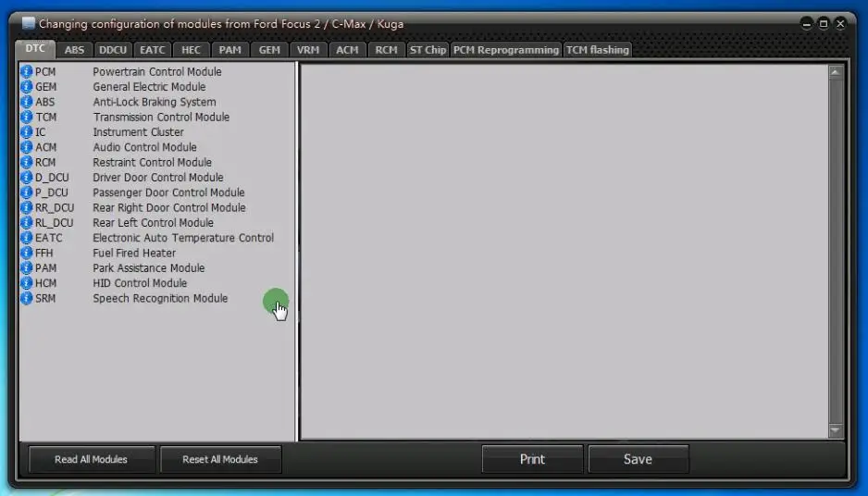Click scrollbar down arrow in results pane
The width and height of the screenshot is (868, 496).
836,430
